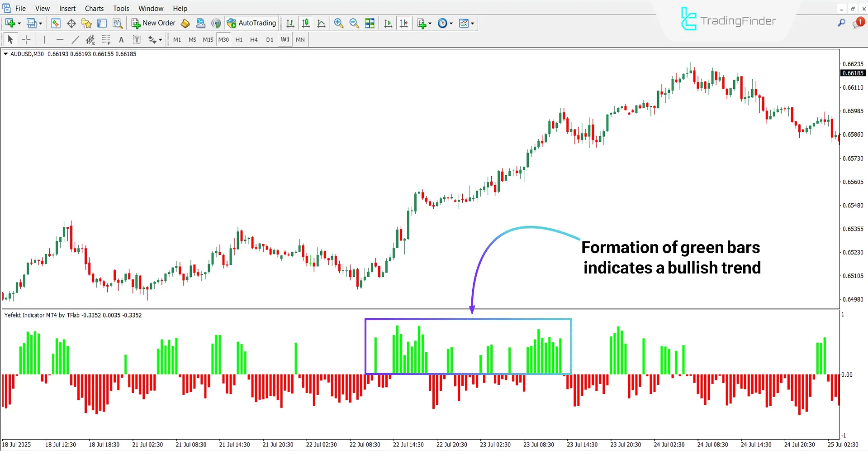Image resolution: width=868 pixels, height=451 pixels.
Task: Switch timeframe to H4
Action: click(x=254, y=39)
